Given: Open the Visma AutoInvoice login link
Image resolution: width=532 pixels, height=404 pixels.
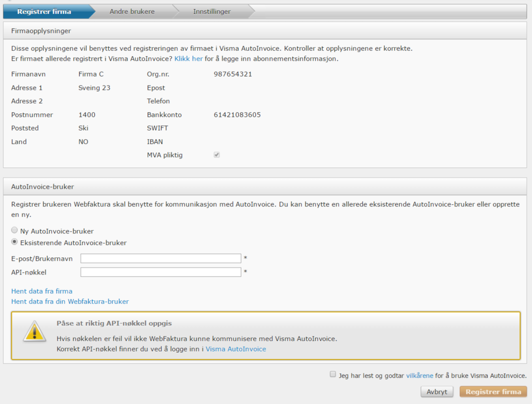Looking at the screenshot, I should click(x=236, y=349).
